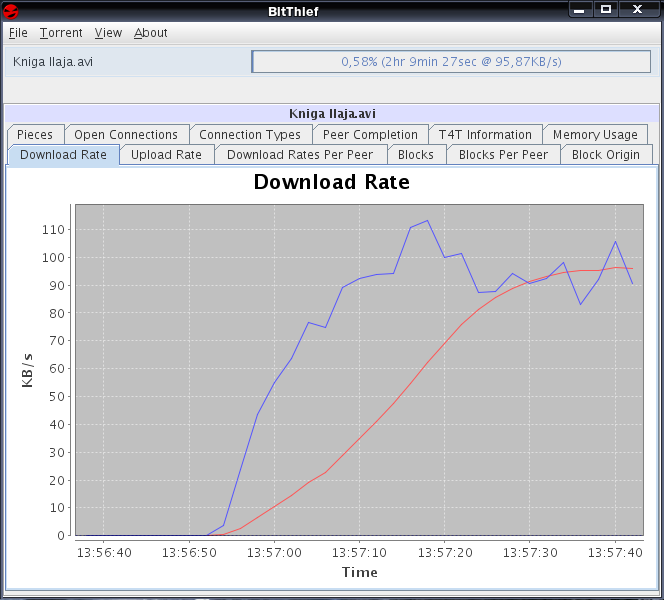Click the BitThief red logo icon
Image resolution: width=664 pixels, height=600 pixels.
[11, 11]
